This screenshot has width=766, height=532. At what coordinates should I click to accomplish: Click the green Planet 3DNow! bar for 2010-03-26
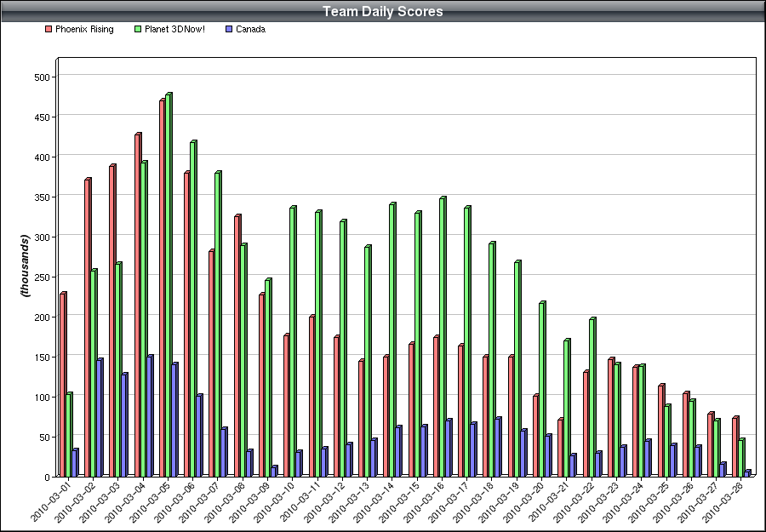coord(692,438)
